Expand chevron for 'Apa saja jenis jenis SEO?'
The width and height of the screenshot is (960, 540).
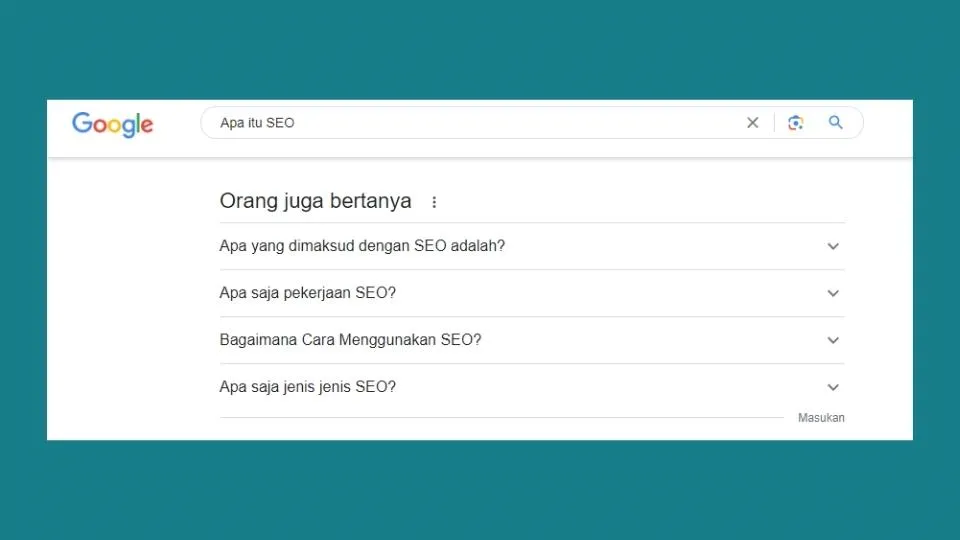click(x=833, y=387)
